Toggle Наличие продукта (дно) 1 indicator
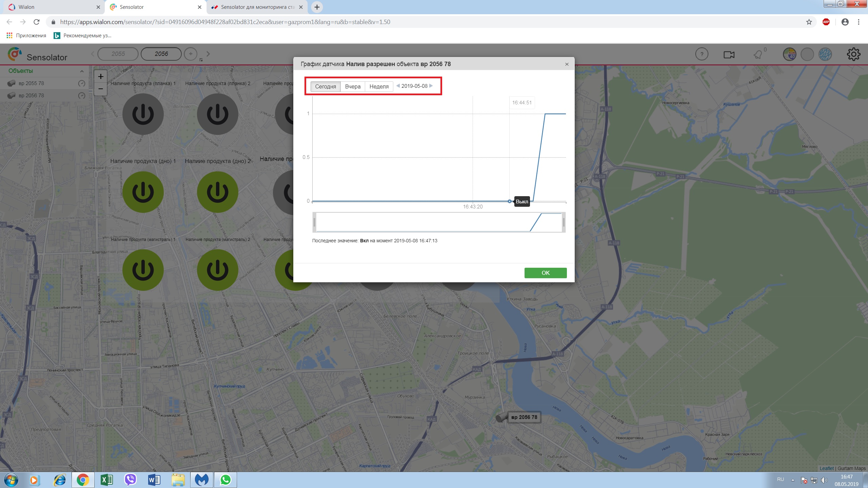 tap(143, 192)
